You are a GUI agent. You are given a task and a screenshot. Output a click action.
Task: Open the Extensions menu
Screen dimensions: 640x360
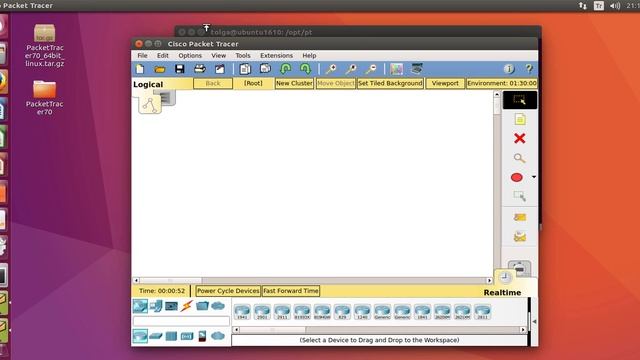(276, 56)
